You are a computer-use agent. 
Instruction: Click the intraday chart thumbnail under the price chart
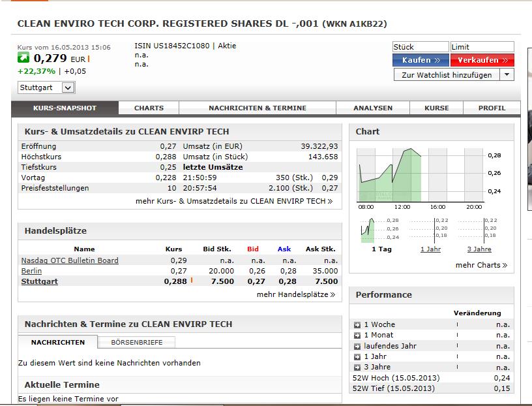(x=370, y=228)
